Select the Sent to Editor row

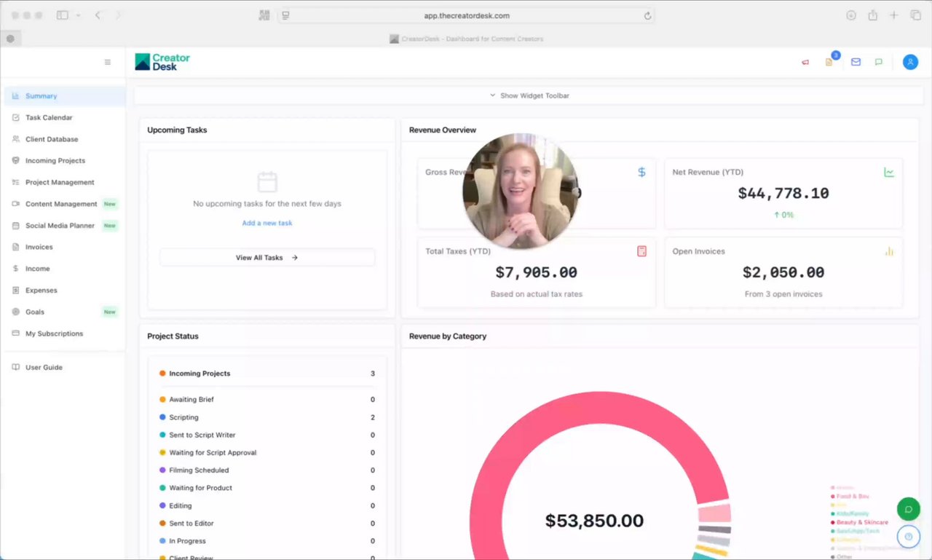pyautogui.click(x=267, y=524)
